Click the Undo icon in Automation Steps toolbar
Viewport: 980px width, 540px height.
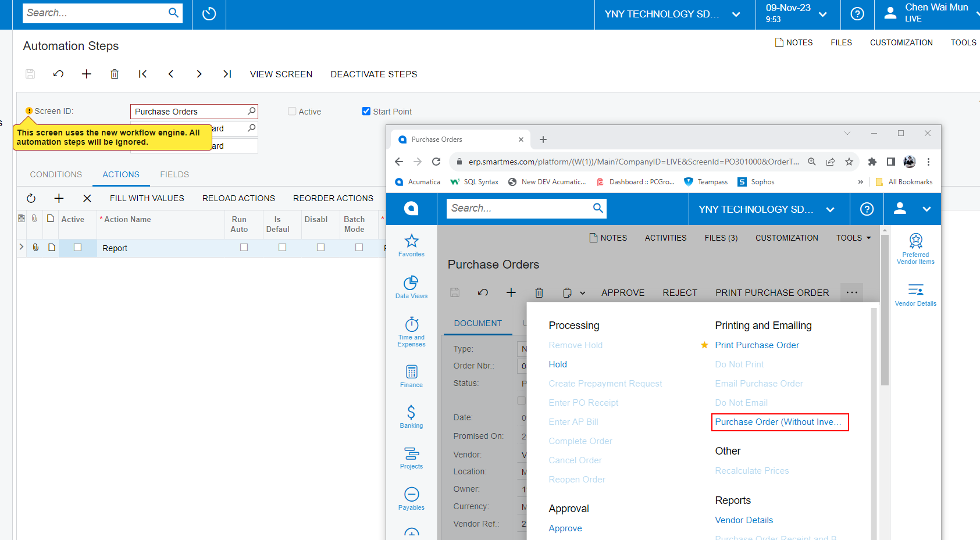point(58,74)
